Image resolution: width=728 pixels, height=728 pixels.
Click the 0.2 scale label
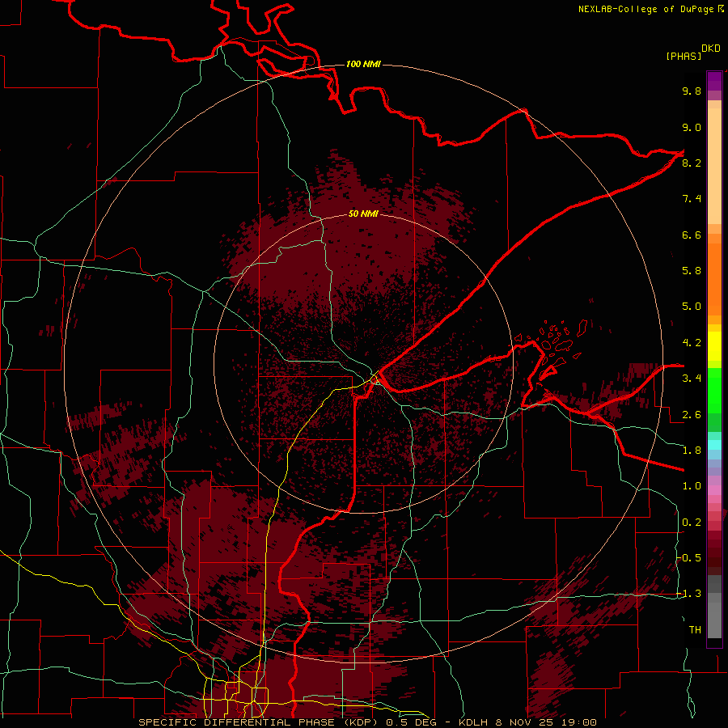click(x=692, y=523)
